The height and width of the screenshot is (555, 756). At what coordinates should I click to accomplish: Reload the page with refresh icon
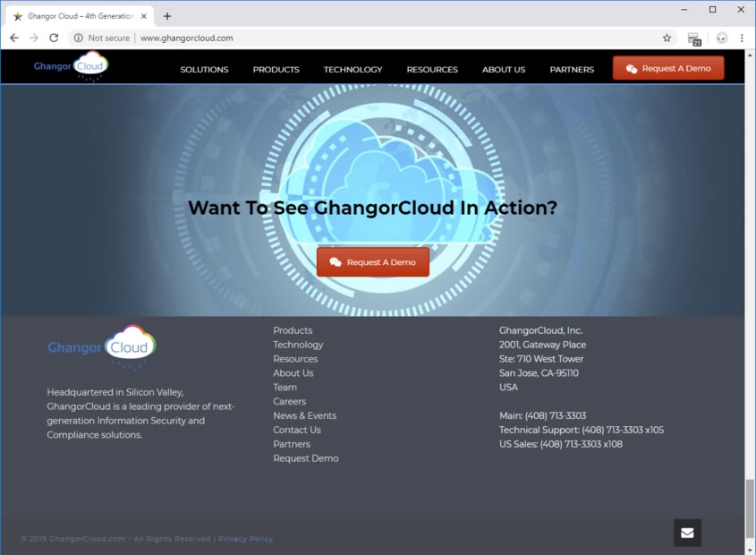54,38
